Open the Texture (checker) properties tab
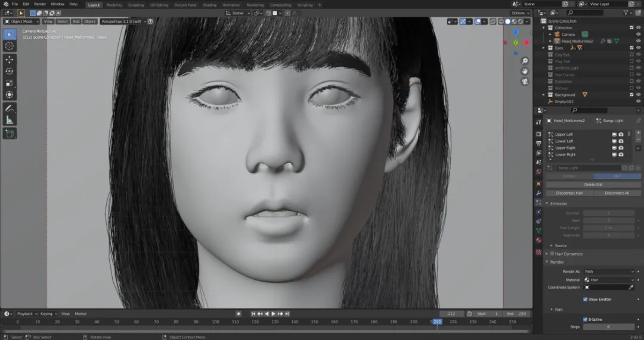 [538, 252]
